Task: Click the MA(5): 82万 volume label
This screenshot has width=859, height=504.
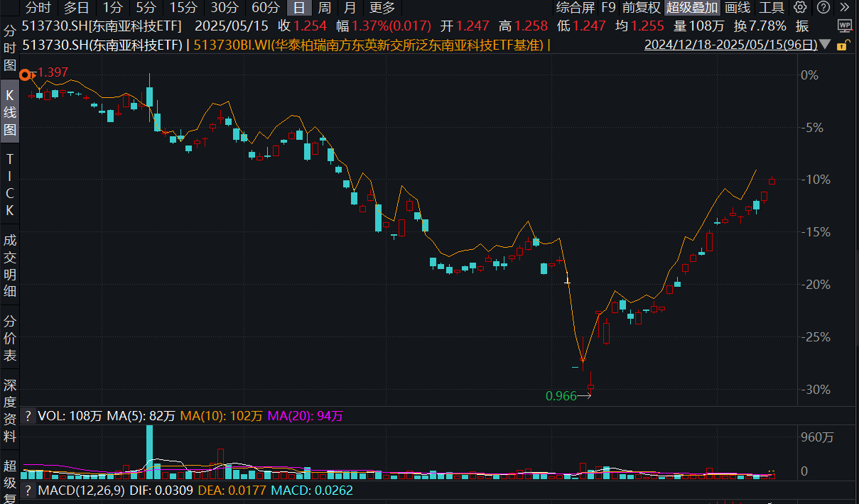Action: click(x=141, y=416)
